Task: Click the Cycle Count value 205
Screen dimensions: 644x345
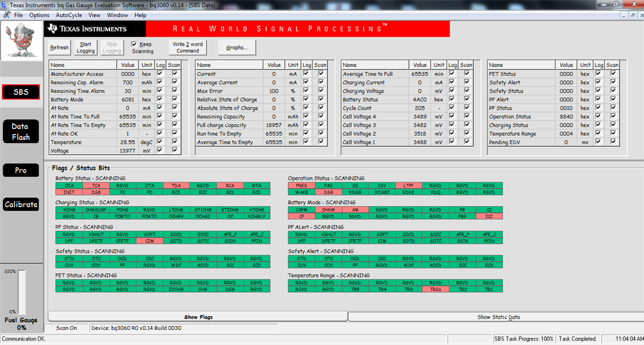Action: (420, 109)
